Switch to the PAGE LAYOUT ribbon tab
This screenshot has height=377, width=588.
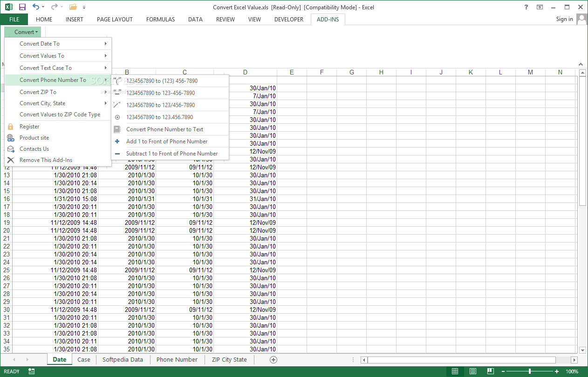click(x=115, y=19)
